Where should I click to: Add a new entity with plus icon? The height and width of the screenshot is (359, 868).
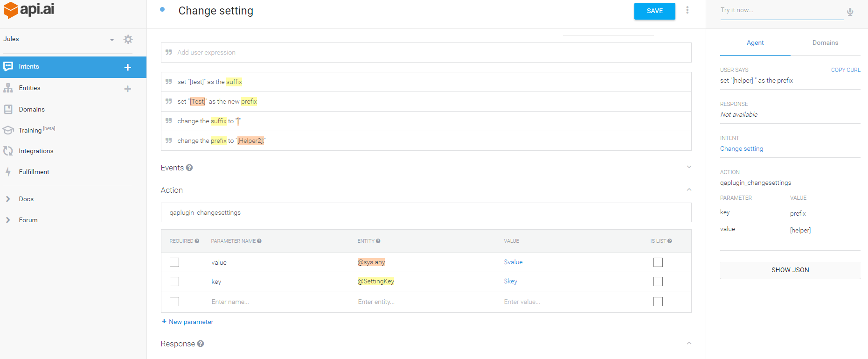click(127, 89)
